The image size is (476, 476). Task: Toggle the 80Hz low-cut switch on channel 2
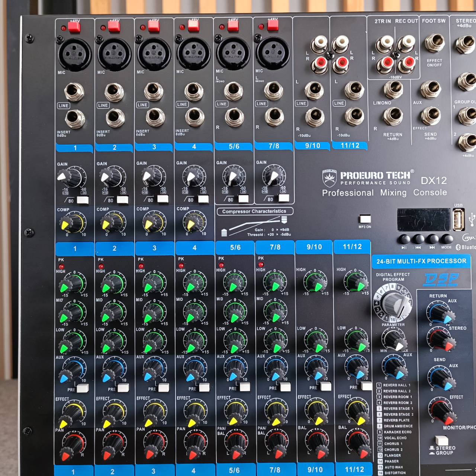[123, 199]
